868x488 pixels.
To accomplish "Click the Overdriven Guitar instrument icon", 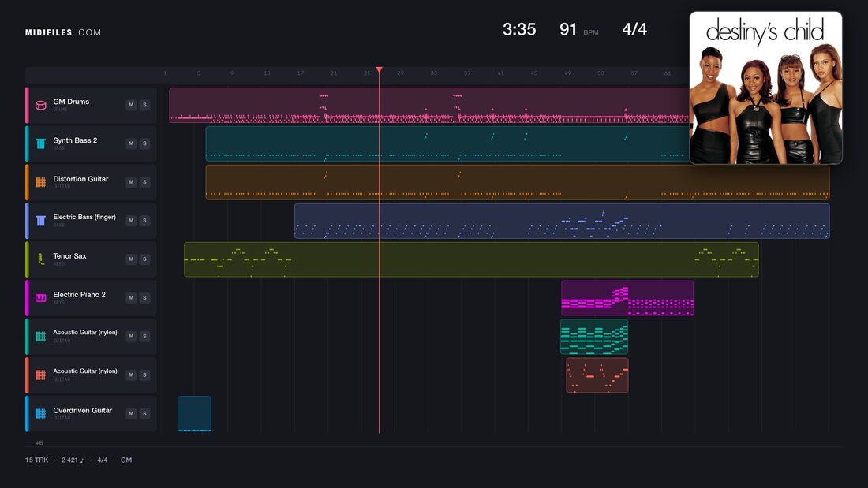I will 40,413.
